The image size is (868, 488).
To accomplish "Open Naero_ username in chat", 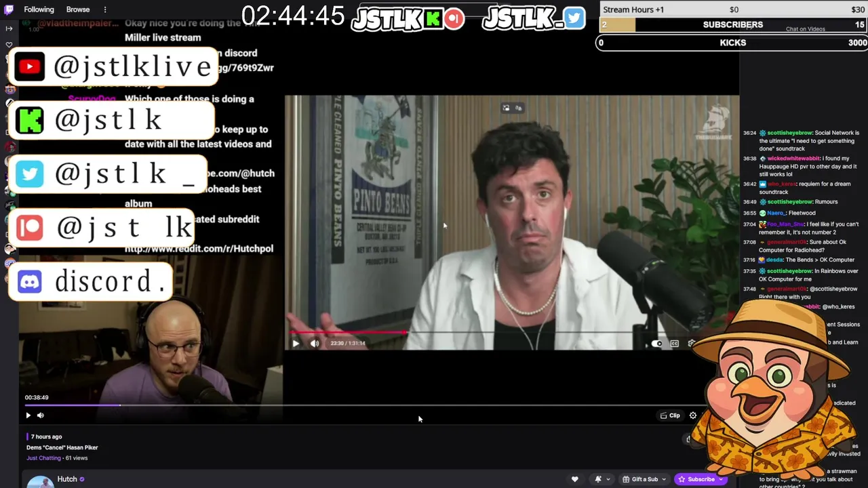I will coord(776,213).
